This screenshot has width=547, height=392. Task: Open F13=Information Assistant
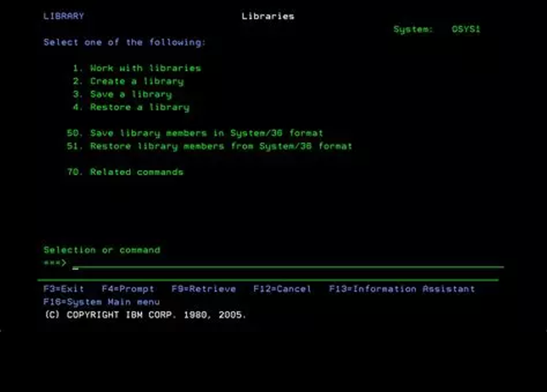(401, 289)
